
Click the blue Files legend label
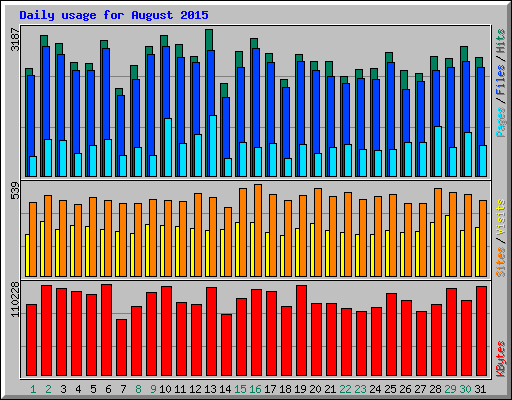click(x=500, y=80)
